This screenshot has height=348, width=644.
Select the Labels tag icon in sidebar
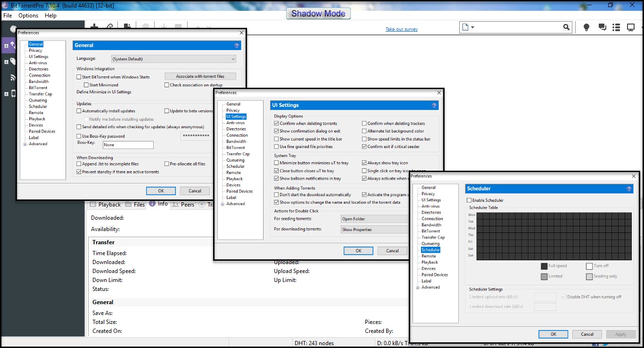pyautogui.click(x=13, y=62)
